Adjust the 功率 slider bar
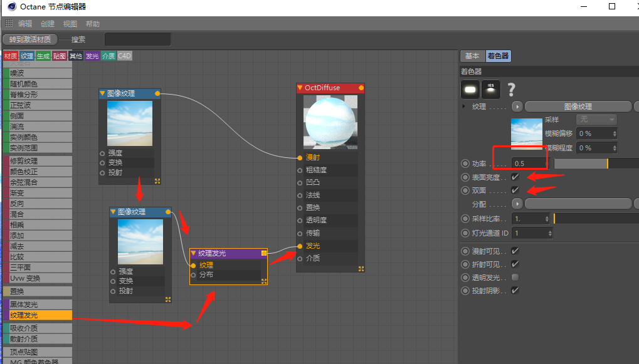The width and height of the screenshot is (639, 364). click(596, 164)
